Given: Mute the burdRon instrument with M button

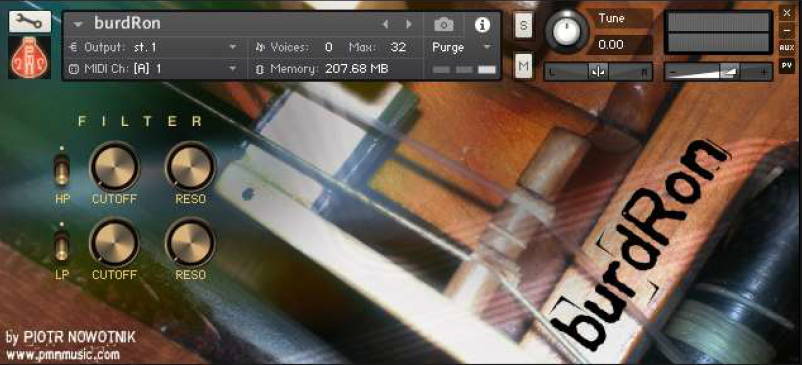Looking at the screenshot, I should click(523, 66).
